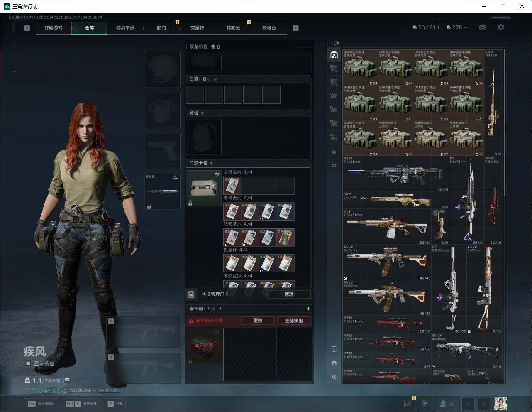
Task: Click the warehouse vertical scrollbar
Action: click(504, 124)
